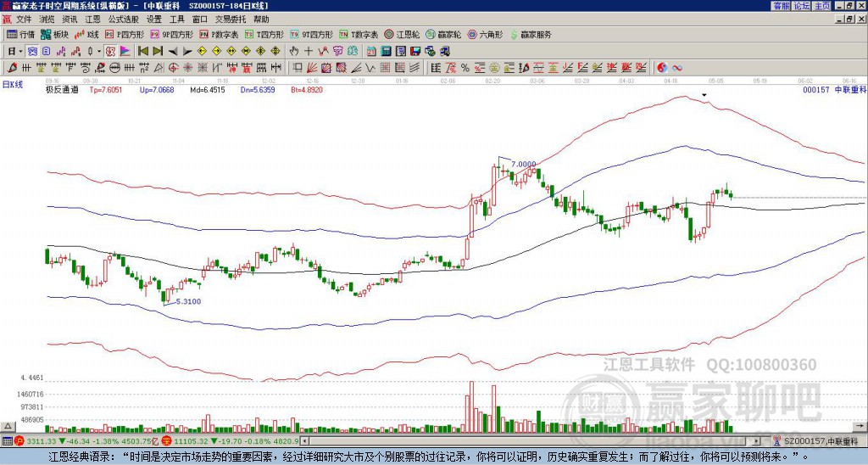Open the 9P四方形 tool

tap(171, 34)
